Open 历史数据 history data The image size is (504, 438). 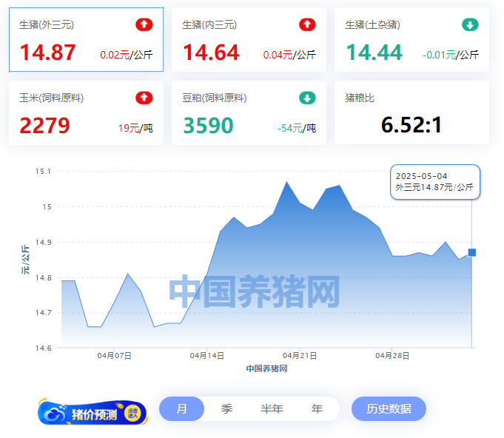coord(389,409)
